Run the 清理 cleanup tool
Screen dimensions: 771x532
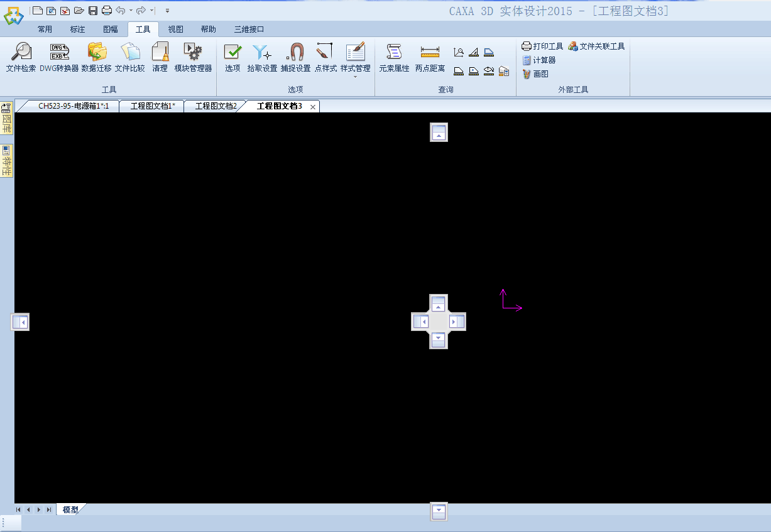pos(160,57)
